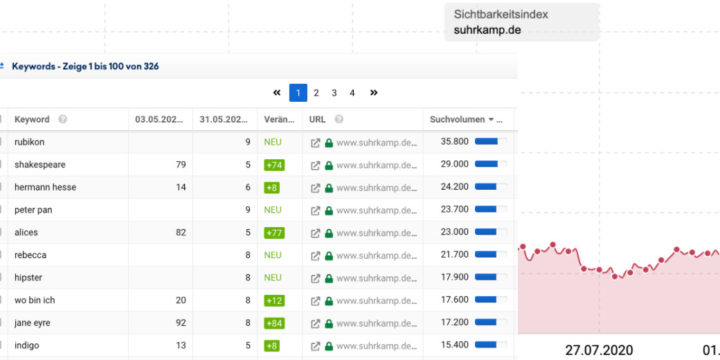Select pagination page 2
Viewport: 720px width, 360px height.
pos(316,93)
